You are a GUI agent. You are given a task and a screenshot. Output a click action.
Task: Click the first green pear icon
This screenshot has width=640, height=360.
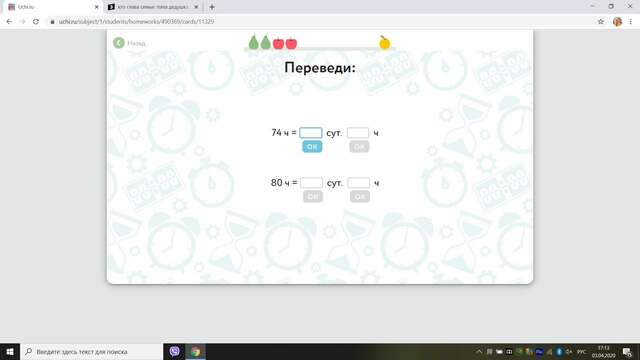253,42
